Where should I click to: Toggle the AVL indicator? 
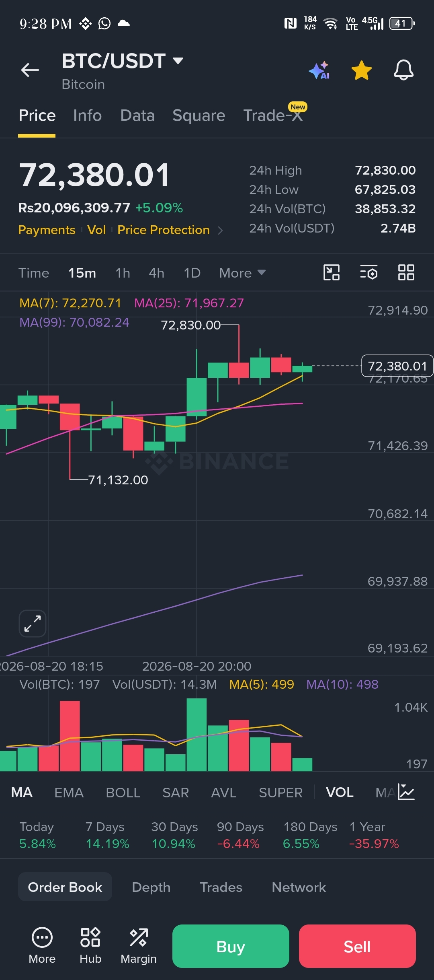(224, 792)
